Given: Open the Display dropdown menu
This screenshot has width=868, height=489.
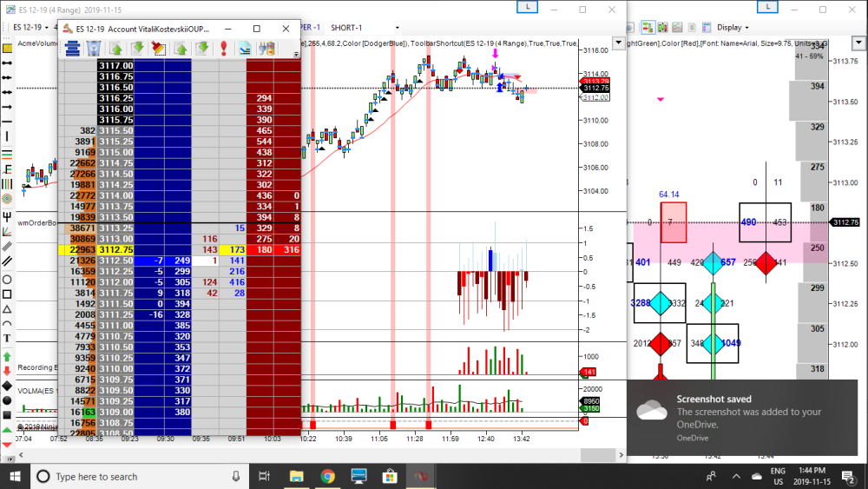Looking at the screenshot, I should tap(733, 27).
